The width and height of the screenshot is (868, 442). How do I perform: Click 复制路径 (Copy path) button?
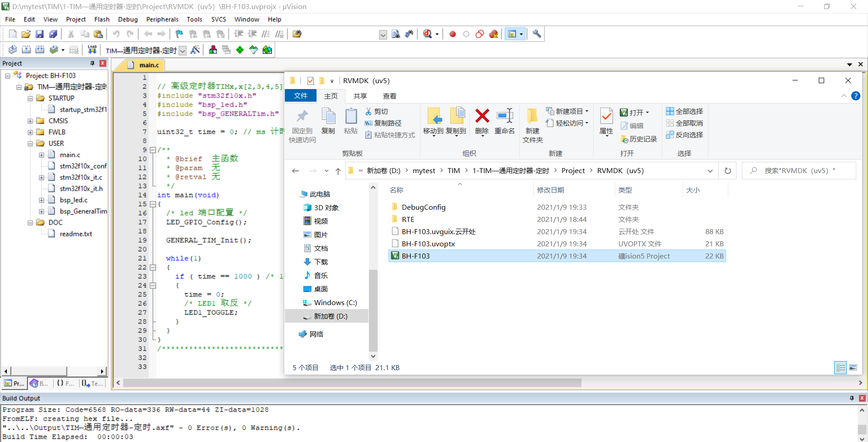[383, 123]
